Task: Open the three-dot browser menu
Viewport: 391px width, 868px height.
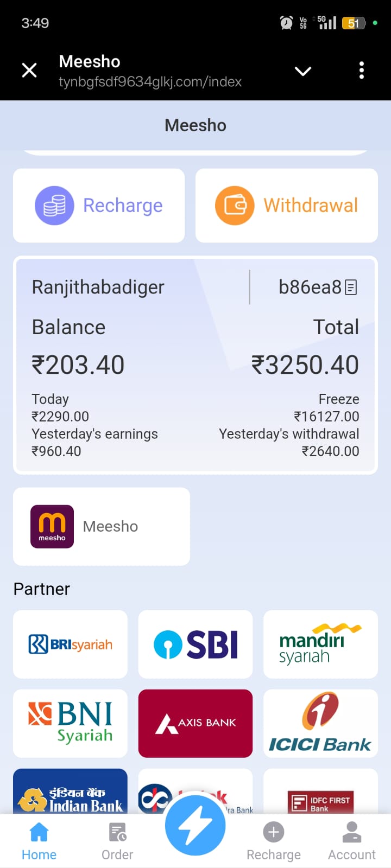Action: pyautogui.click(x=362, y=71)
